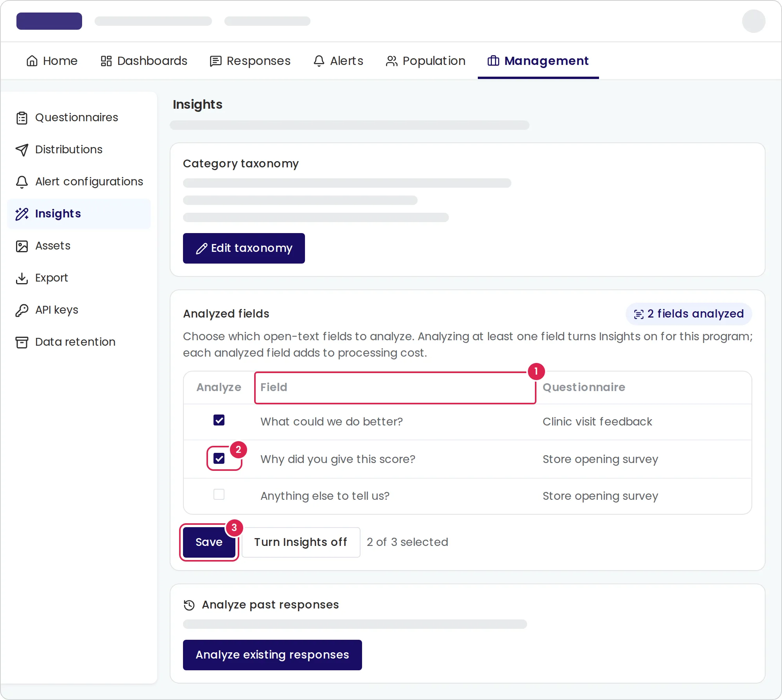The width and height of the screenshot is (782, 700).
Task: Toggle "Why did you give this score?" checkbox
Action: click(219, 458)
